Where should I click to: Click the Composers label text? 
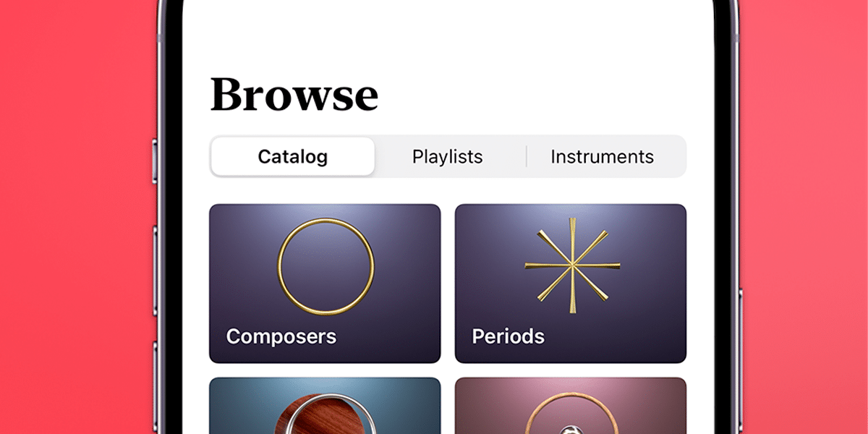[281, 336]
